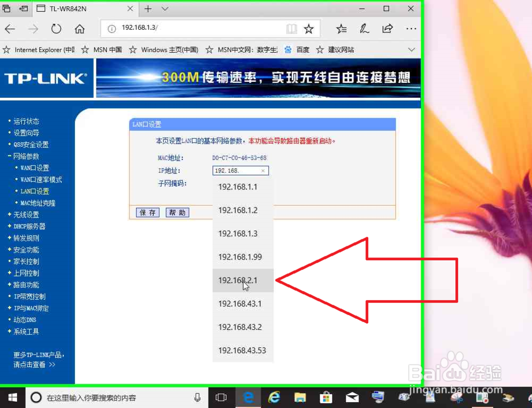Open the Windows Start menu
Image resolution: width=532 pixels, height=408 pixels.
pyautogui.click(x=12, y=397)
